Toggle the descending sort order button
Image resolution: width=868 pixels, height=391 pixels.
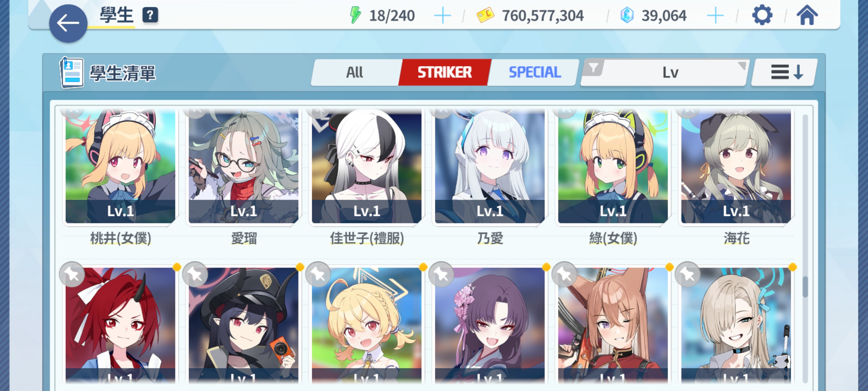point(785,72)
